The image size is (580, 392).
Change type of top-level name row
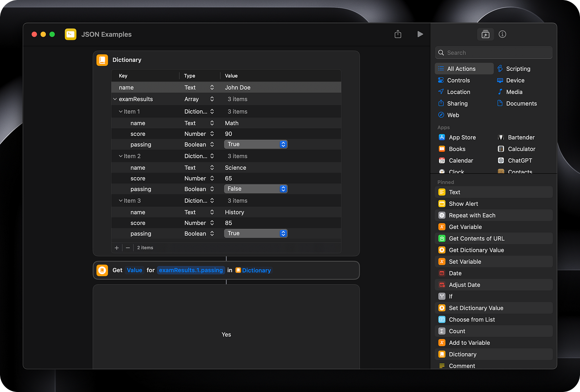(x=212, y=87)
